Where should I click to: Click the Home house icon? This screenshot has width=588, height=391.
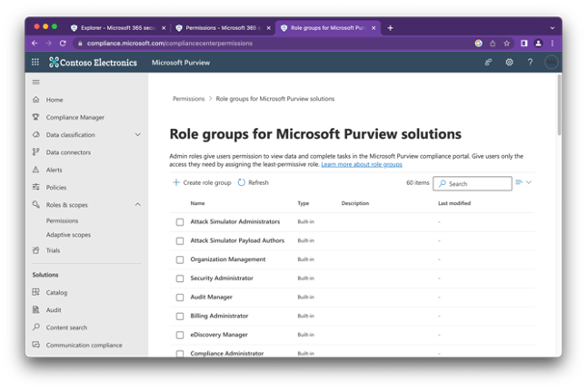click(x=36, y=99)
